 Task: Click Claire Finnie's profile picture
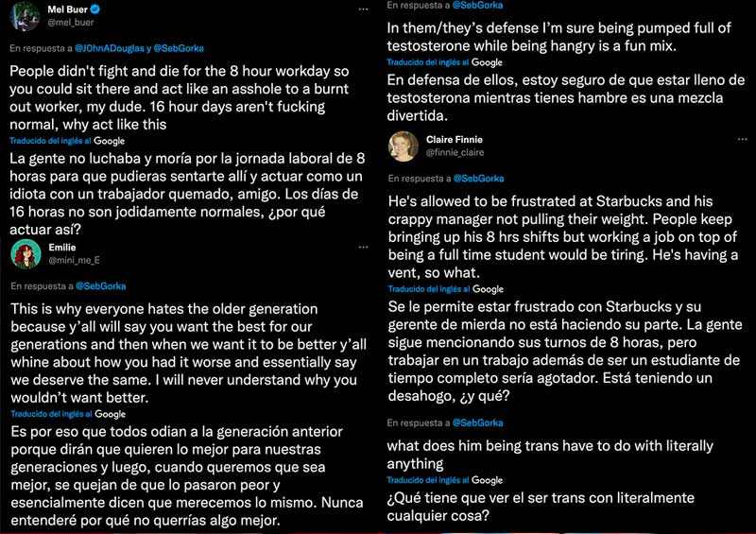[x=402, y=146]
